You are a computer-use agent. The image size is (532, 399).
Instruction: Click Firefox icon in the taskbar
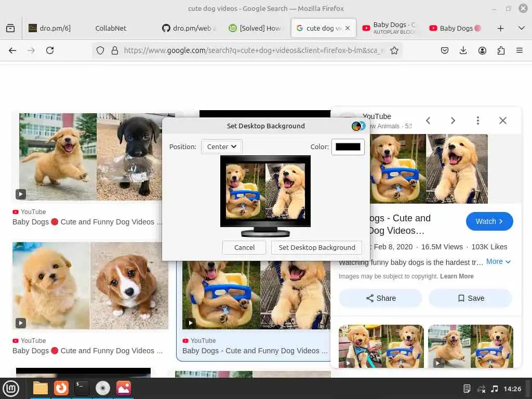(x=61, y=389)
